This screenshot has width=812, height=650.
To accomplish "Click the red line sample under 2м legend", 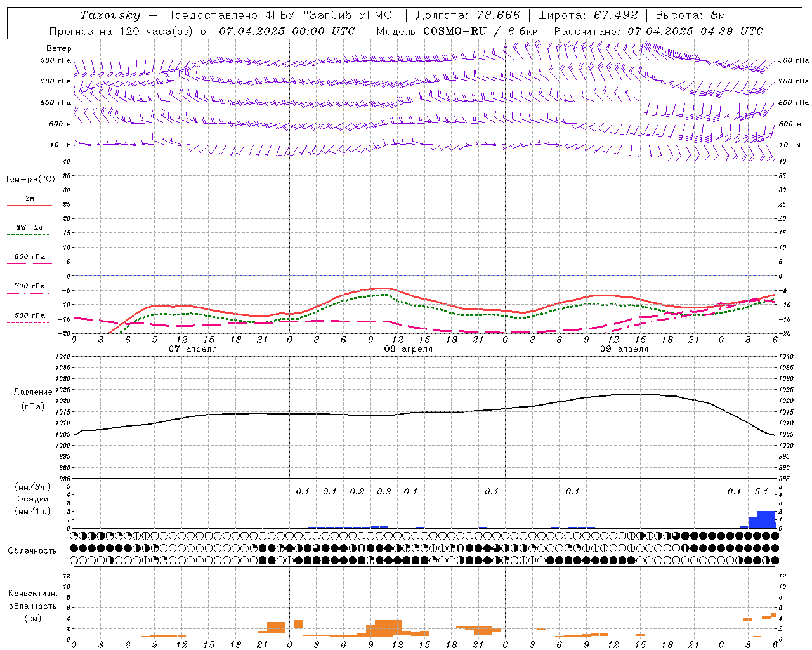I will [x=29, y=205].
